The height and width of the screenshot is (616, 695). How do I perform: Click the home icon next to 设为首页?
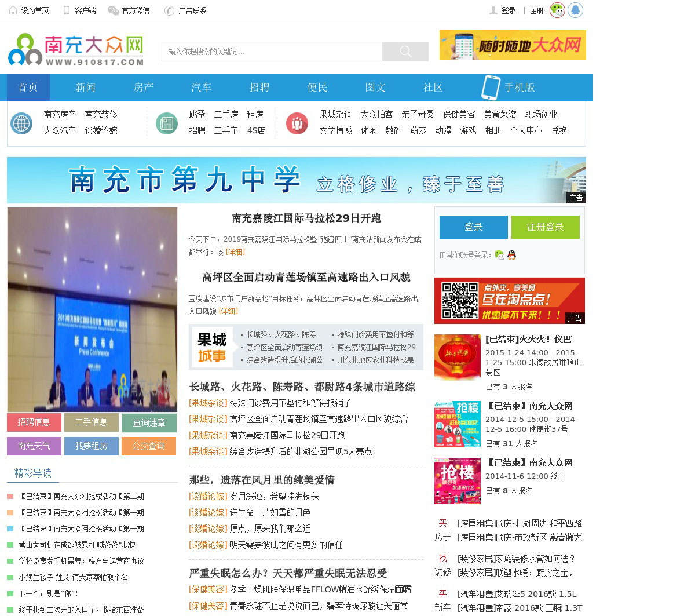pyautogui.click(x=13, y=10)
